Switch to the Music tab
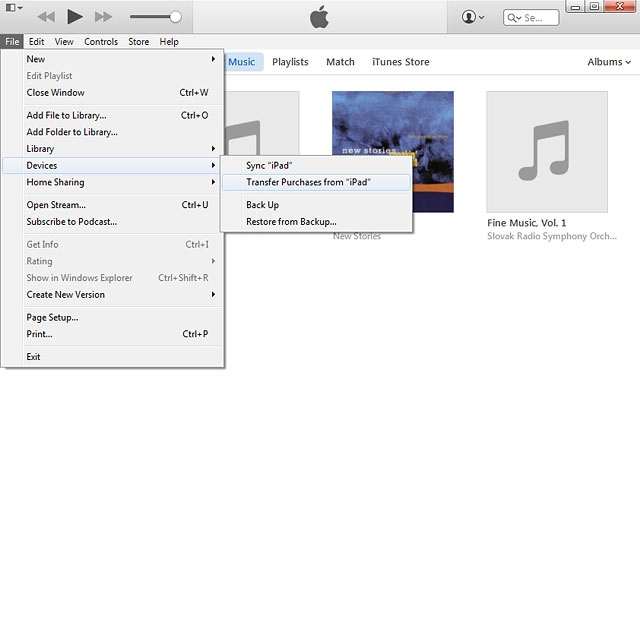 (243, 62)
